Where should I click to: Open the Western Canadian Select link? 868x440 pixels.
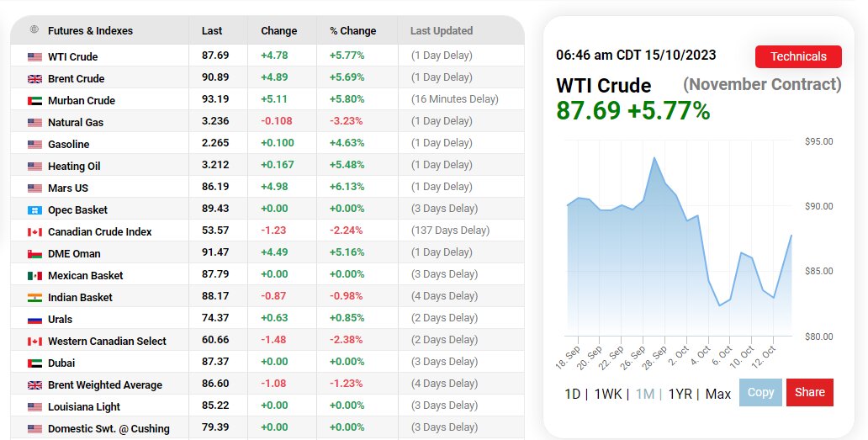(107, 342)
